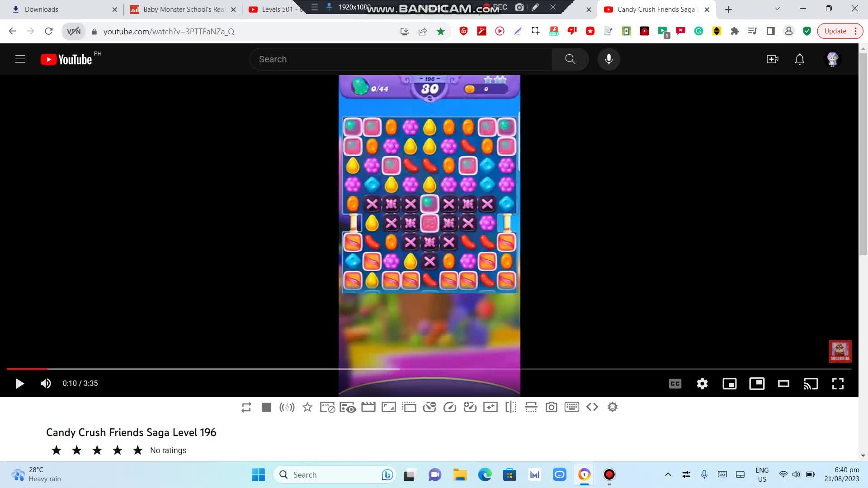The image size is (868, 488).
Task: Open the Extensions puzzle piece menu
Action: coord(735,31)
